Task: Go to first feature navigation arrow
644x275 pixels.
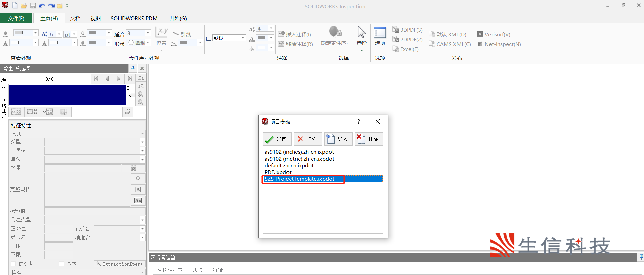Action: pos(96,79)
